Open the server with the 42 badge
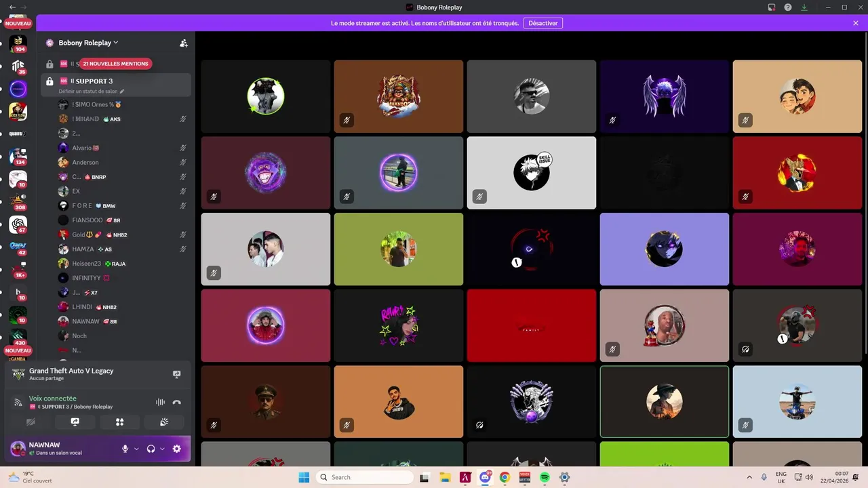The height and width of the screenshot is (488, 868). tap(18, 247)
